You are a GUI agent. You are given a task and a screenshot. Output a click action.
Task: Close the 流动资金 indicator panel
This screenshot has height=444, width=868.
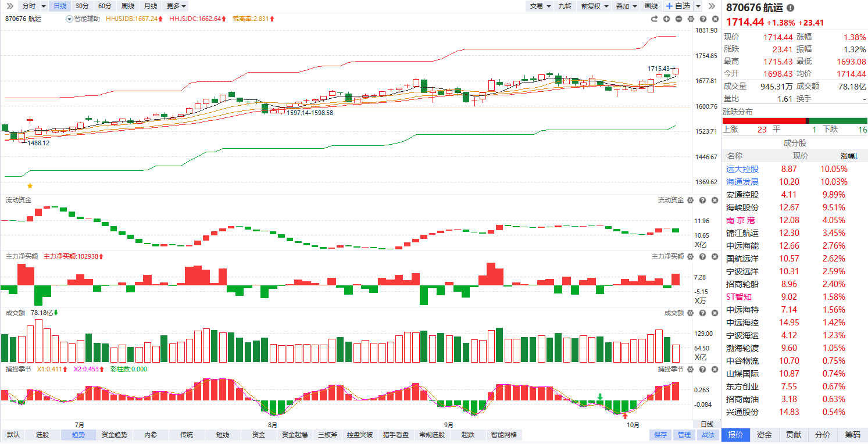(713, 200)
